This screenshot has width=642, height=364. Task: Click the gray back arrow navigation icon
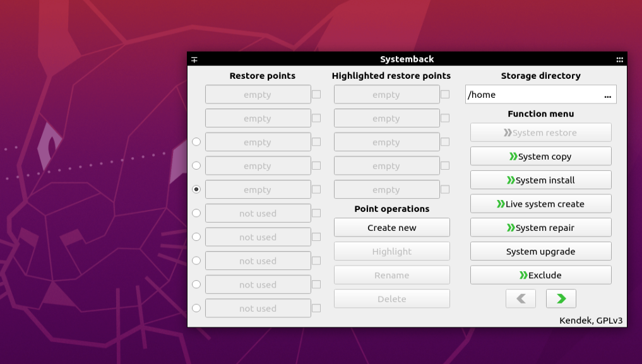[520, 298]
